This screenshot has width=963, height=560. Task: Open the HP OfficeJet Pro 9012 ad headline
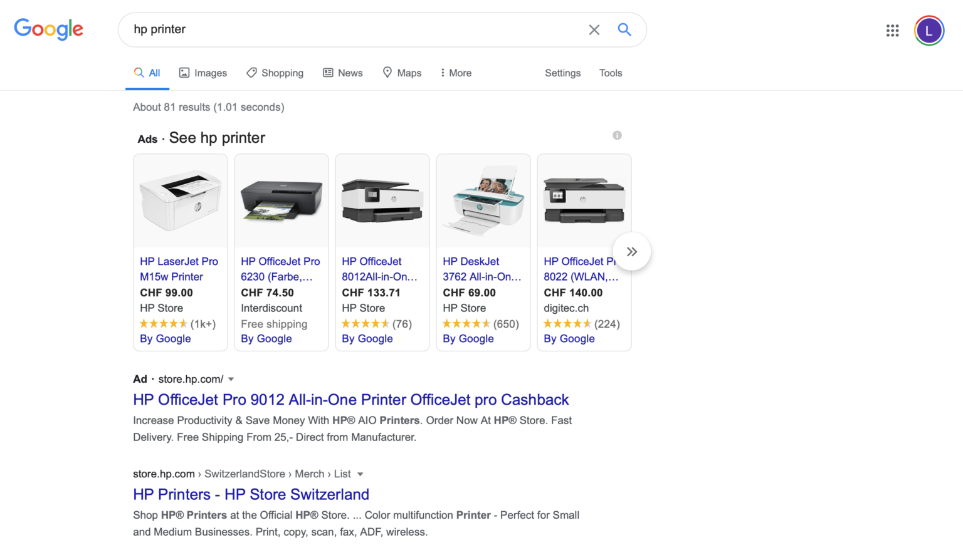tap(350, 400)
